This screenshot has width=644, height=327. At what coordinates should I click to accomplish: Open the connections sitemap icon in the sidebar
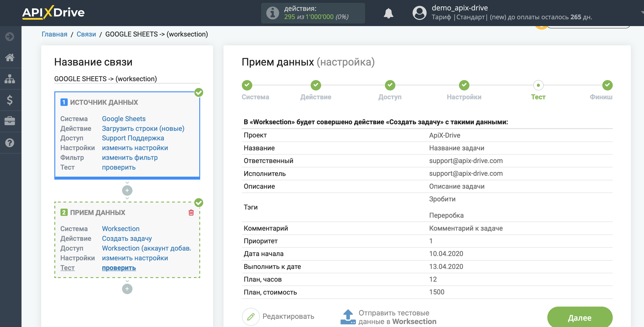pyautogui.click(x=10, y=79)
